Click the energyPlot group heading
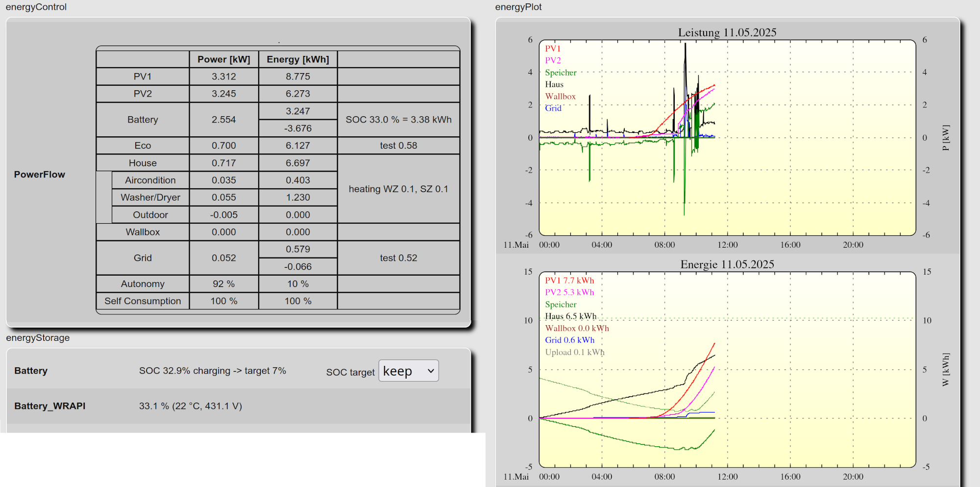The image size is (980, 487). [518, 7]
